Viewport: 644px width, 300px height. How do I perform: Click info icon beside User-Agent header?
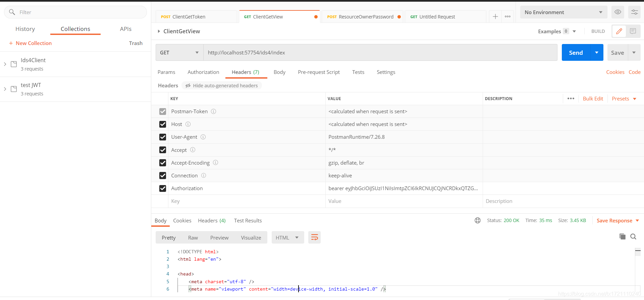point(203,137)
